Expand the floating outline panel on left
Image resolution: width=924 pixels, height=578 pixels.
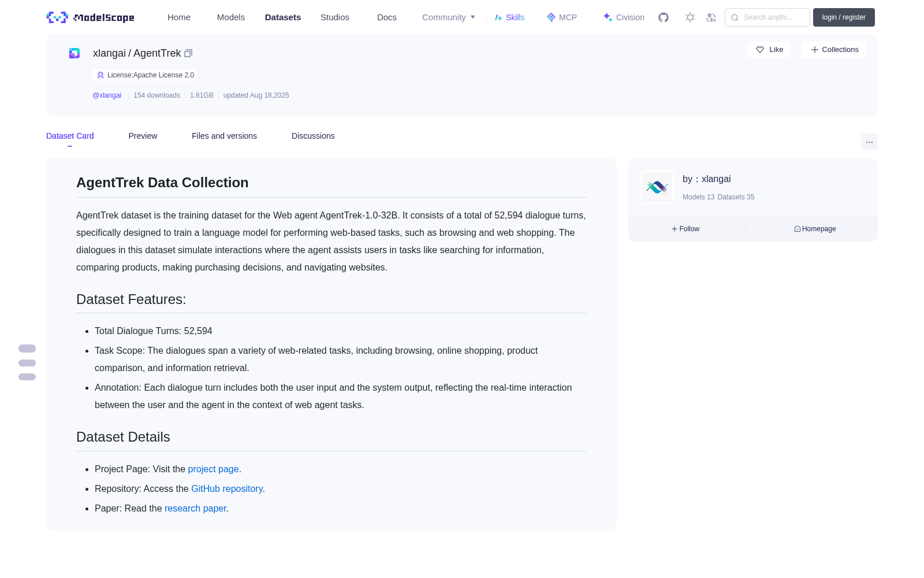click(x=27, y=363)
